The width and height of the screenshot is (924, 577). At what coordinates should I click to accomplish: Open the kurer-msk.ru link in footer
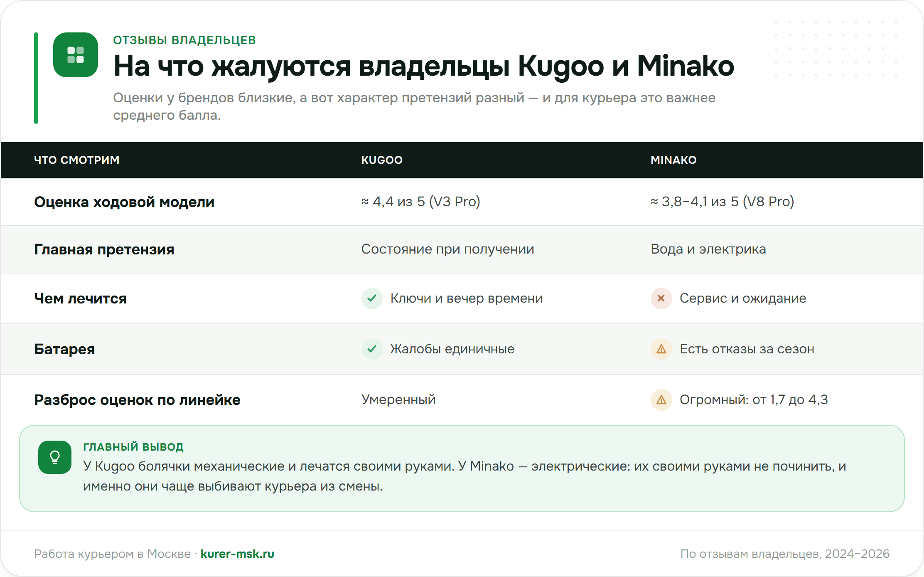(x=237, y=554)
